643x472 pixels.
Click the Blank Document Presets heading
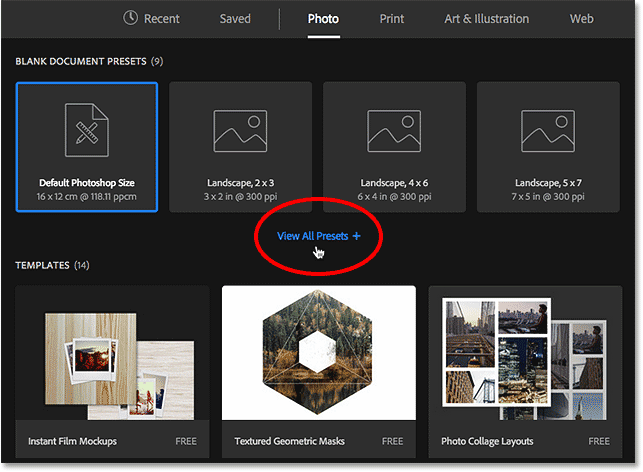pyautogui.click(x=89, y=62)
